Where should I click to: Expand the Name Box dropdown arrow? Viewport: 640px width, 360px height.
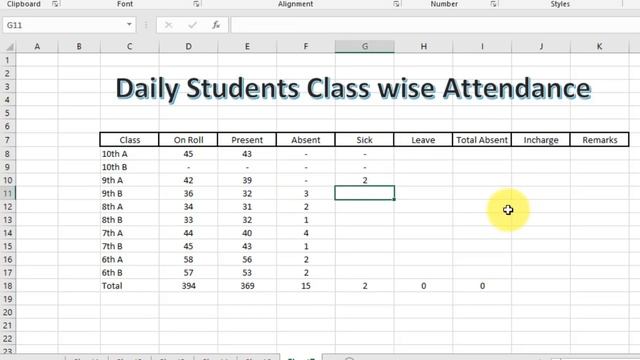pyautogui.click(x=129, y=25)
